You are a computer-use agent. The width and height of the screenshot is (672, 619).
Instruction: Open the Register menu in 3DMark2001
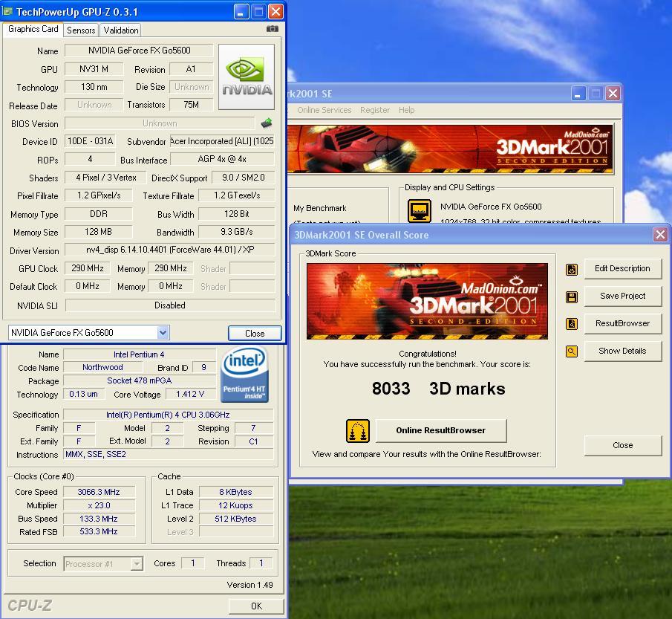click(375, 110)
